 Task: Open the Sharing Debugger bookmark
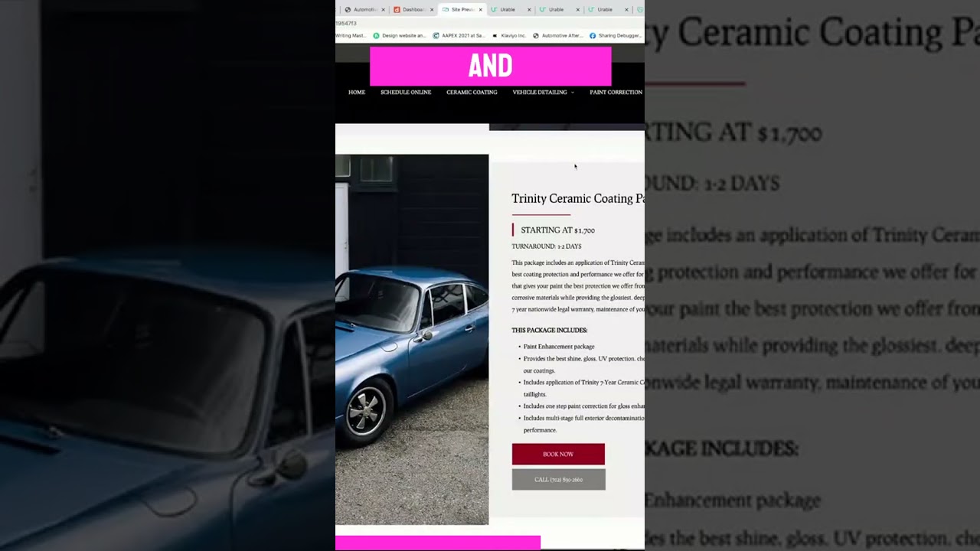point(616,35)
